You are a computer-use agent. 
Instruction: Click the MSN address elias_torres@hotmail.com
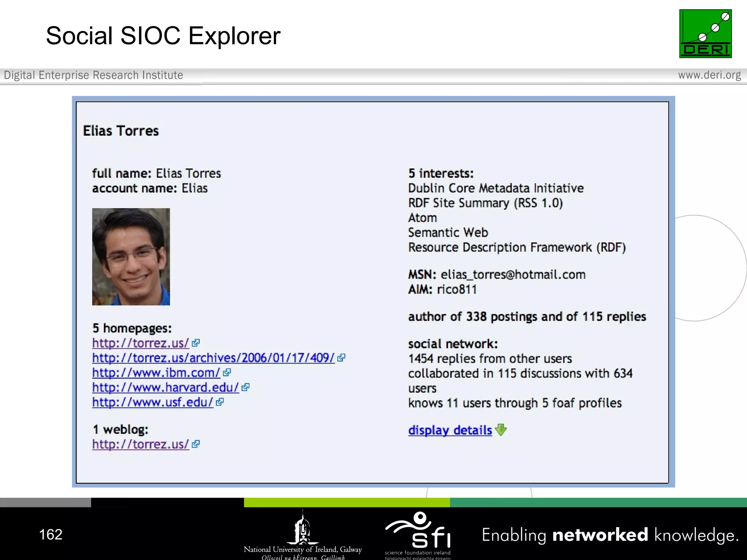click(x=513, y=275)
